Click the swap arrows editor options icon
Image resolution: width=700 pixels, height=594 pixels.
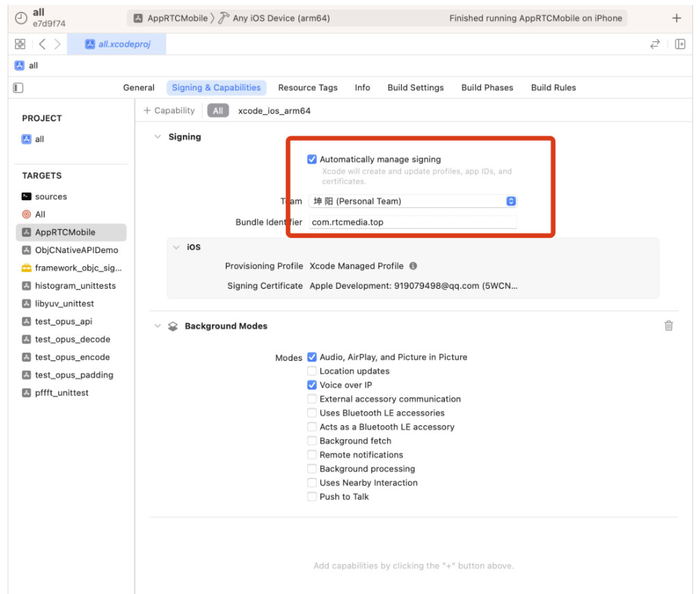tap(655, 45)
